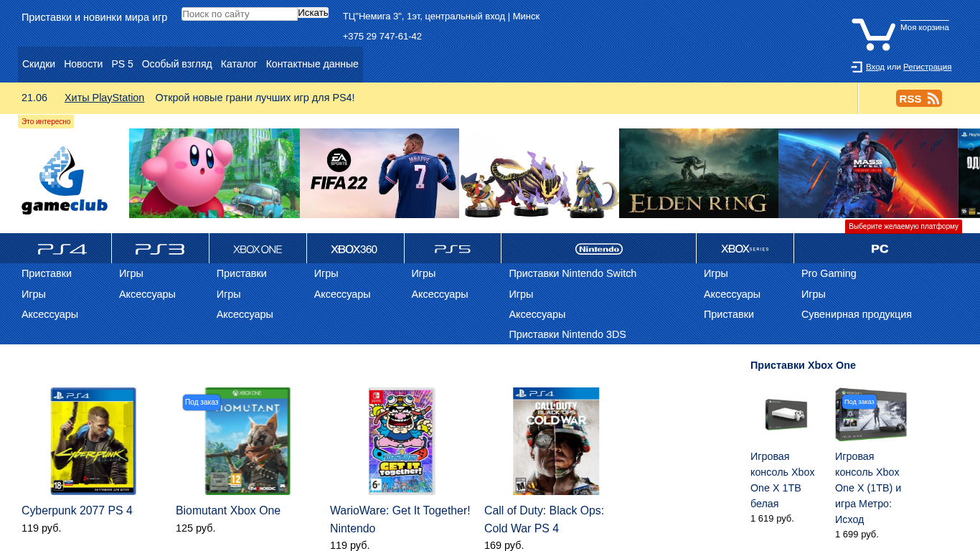Open the Скидки menu item
The height and width of the screenshot is (551, 980).
pos(39,64)
